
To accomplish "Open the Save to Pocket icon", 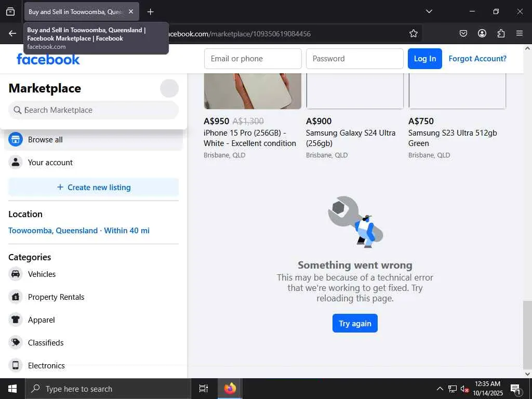I will point(463,33).
